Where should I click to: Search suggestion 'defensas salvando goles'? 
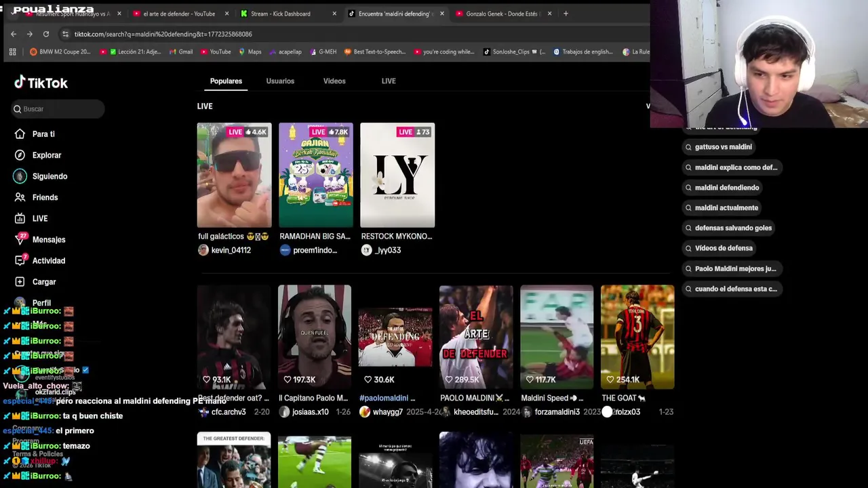coord(728,228)
